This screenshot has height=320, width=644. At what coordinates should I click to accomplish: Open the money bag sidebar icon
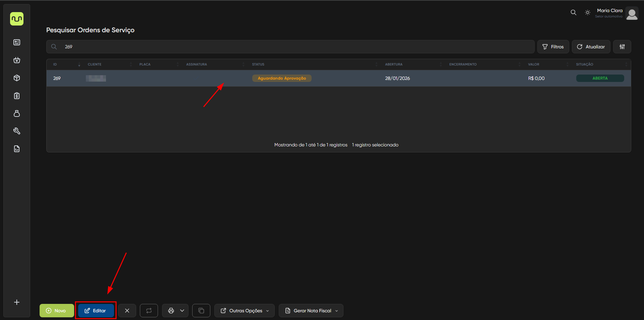17,113
